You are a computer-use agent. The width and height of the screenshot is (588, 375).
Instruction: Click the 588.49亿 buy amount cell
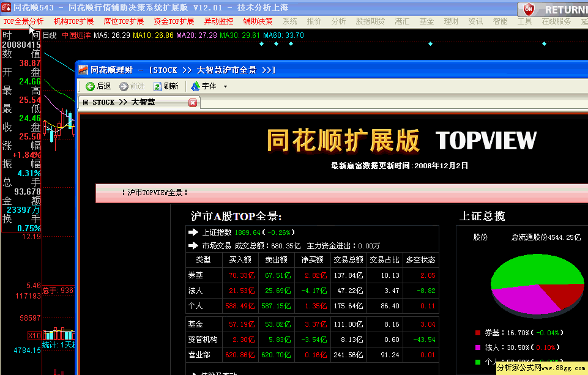point(240,306)
